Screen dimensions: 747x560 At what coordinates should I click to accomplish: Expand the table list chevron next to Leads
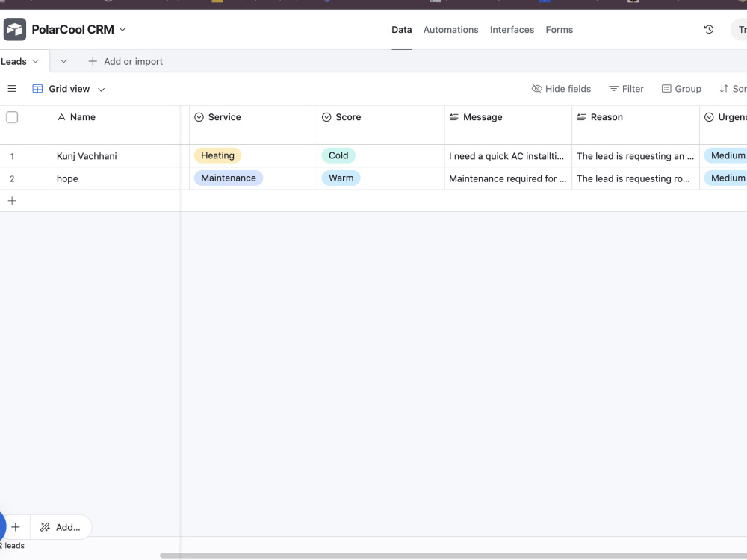[63, 61]
